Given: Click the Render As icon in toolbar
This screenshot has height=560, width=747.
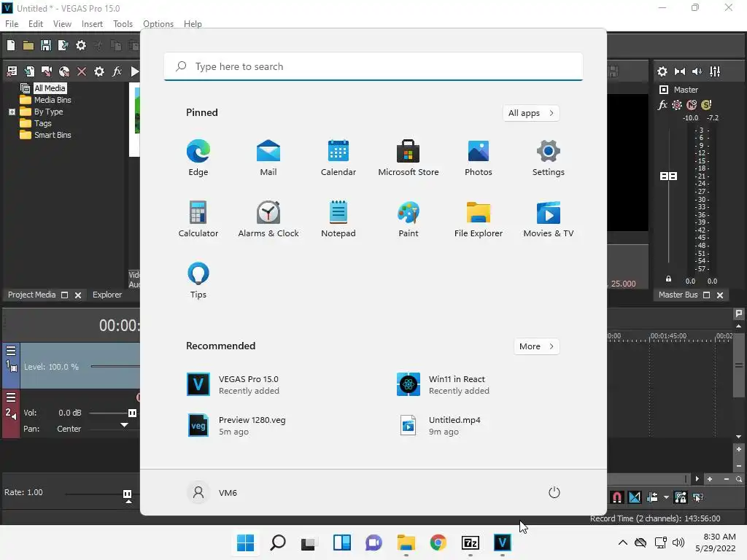Looking at the screenshot, I should coord(63,45).
